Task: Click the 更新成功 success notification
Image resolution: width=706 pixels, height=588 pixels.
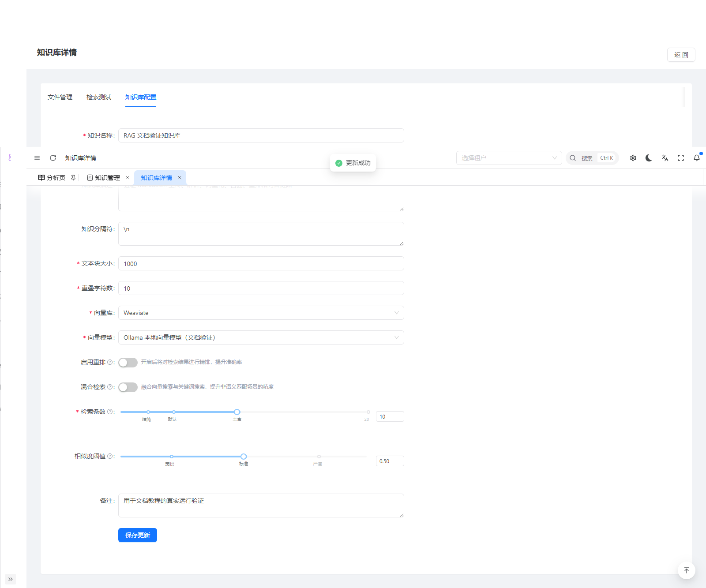Action: (x=353, y=163)
